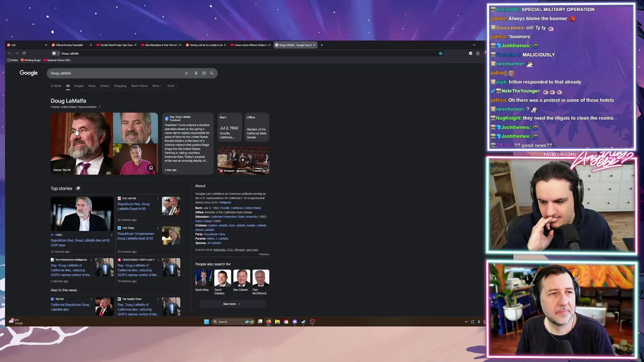This screenshot has height=362, width=644.
Task: Open File Explorer from the taskbar
Action: (x=277, y=322)
